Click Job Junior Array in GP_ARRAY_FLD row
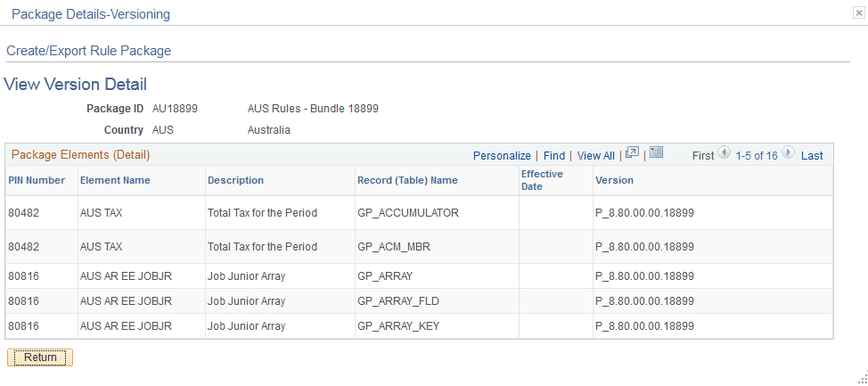 pos(246,301)
